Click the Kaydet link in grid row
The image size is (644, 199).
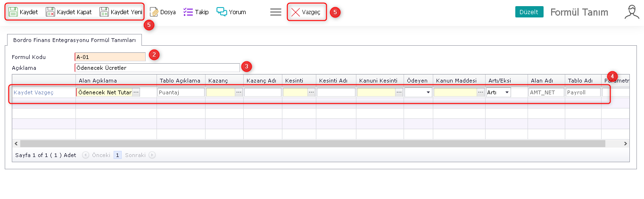coord(23,92)
